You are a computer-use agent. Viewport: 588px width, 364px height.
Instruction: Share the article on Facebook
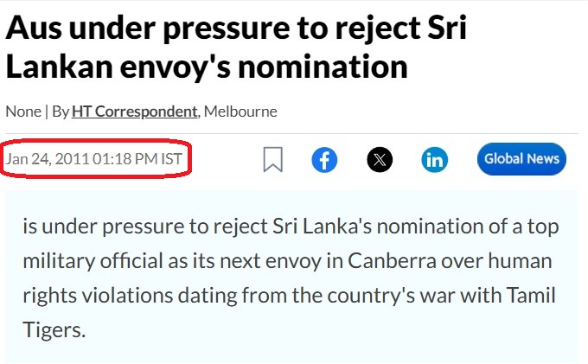coord(324,160)
